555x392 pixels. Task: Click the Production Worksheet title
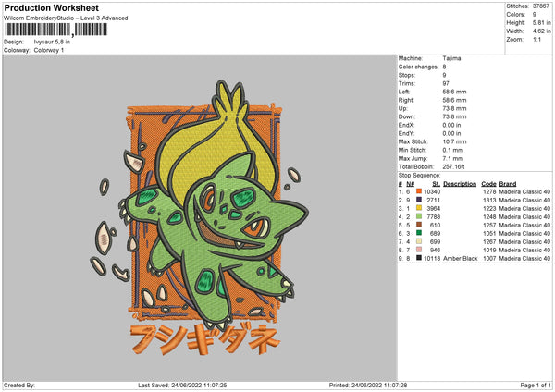coord(51,7)
